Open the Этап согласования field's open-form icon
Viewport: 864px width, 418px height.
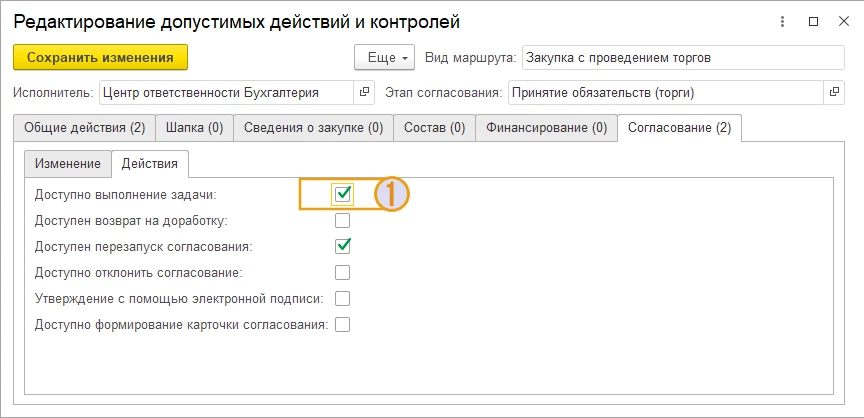(834, 93)
